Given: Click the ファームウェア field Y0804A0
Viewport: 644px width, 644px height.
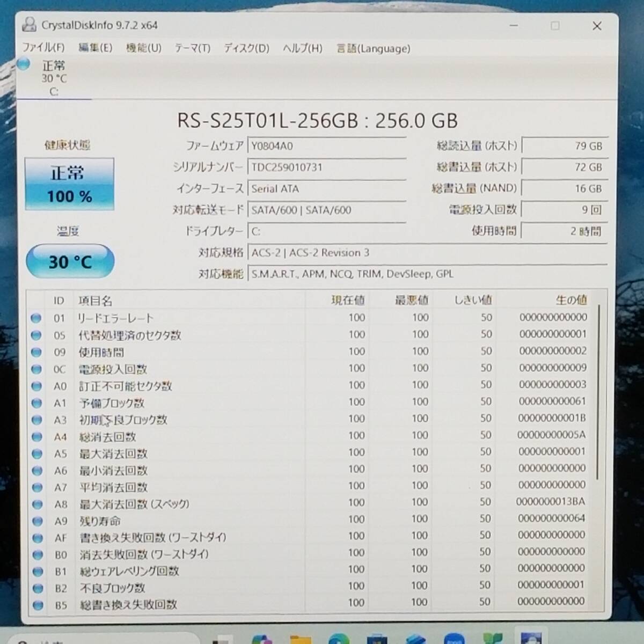Looking at the screenshot, I should [327, 145].
